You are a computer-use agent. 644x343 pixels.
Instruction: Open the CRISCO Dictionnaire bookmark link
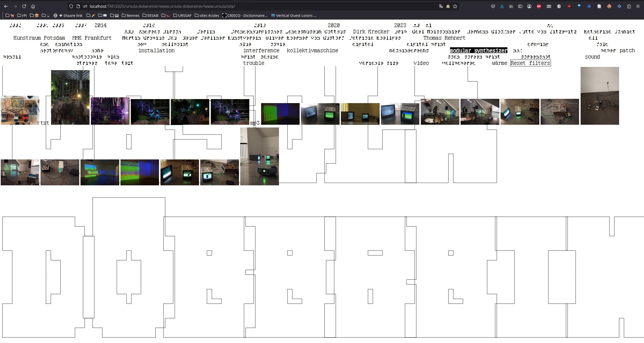[245, 16]
